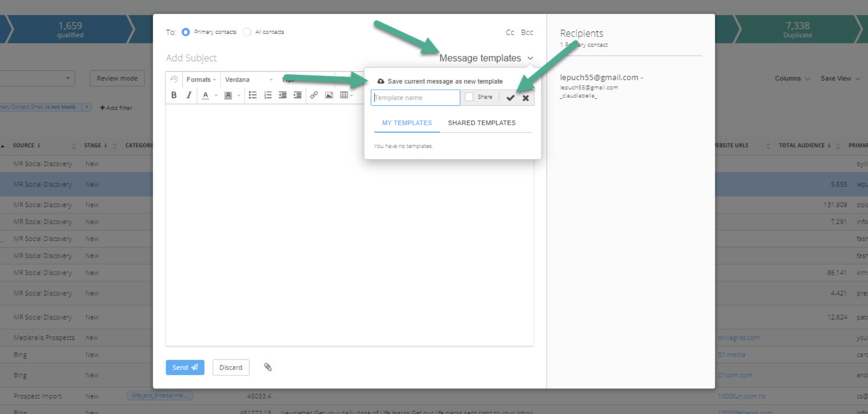
Task: Toggle bold formatting in editor toolbar
Action: point(174,95)
